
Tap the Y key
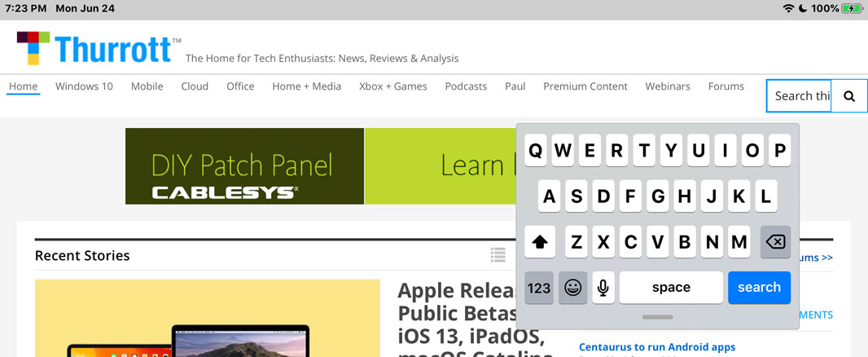(x=671, y=150)
